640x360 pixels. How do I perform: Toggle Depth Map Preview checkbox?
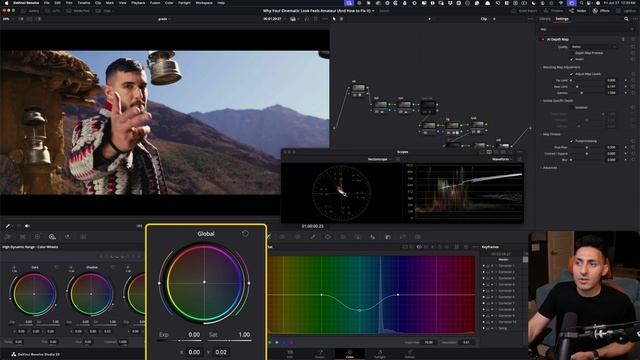coord(572,53)
